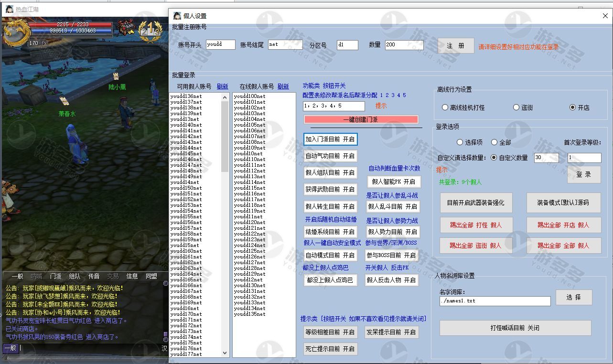Toggle the 自动气功目前 开启 button
613x364 pixels.
click(330, 156)
